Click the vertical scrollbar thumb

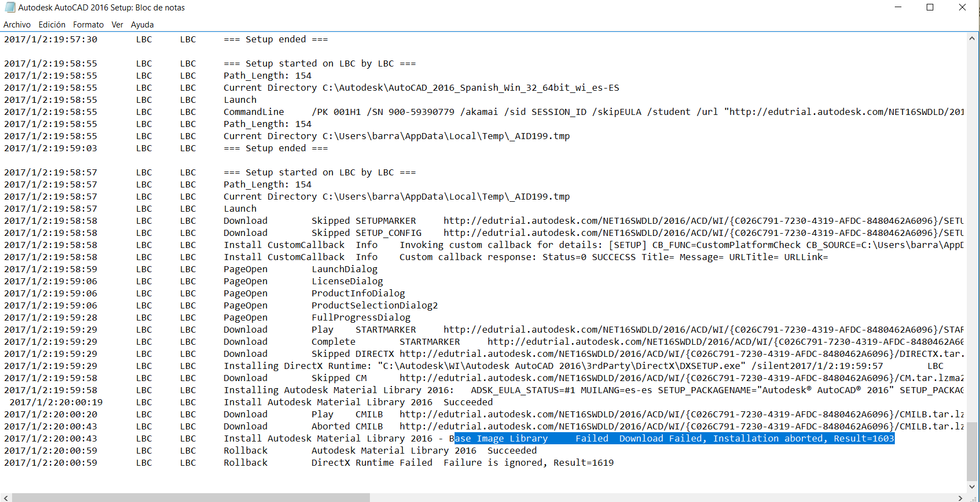point(972,451)
